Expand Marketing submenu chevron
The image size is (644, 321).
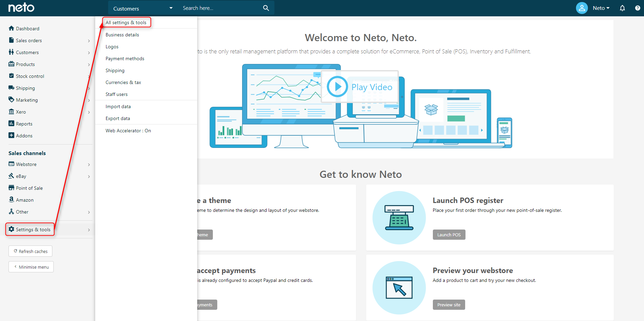(x=89, y=100)
